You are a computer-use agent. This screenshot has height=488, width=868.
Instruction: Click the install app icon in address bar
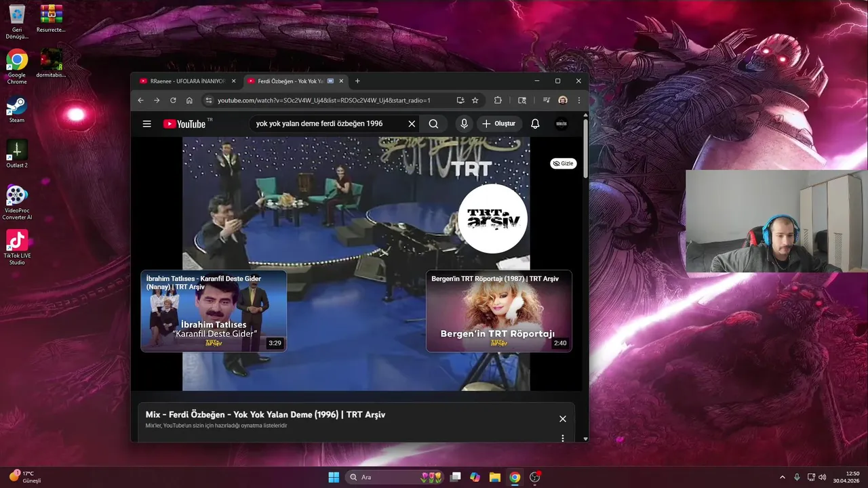(x=460, y=100)
